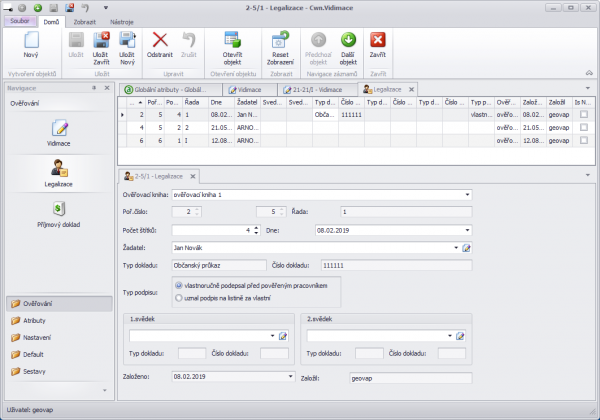Expand the Žadatel dropdown list

456,247
